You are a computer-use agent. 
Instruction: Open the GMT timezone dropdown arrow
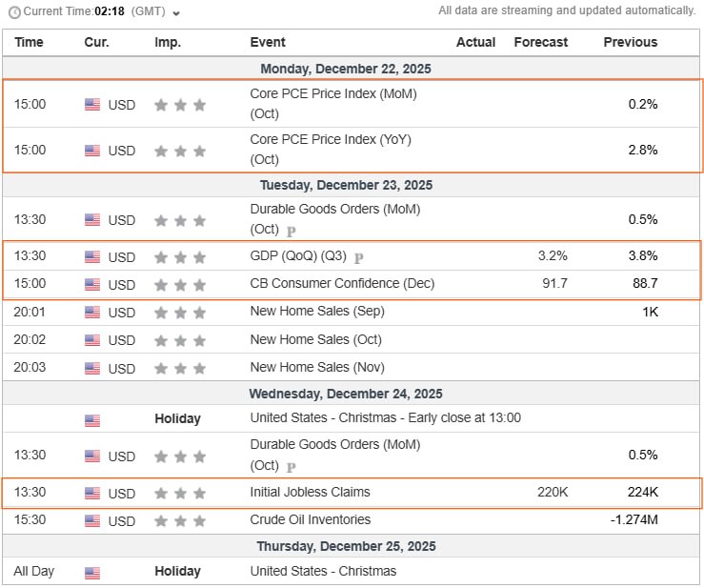pyautogui.click(x=176, y=12)
